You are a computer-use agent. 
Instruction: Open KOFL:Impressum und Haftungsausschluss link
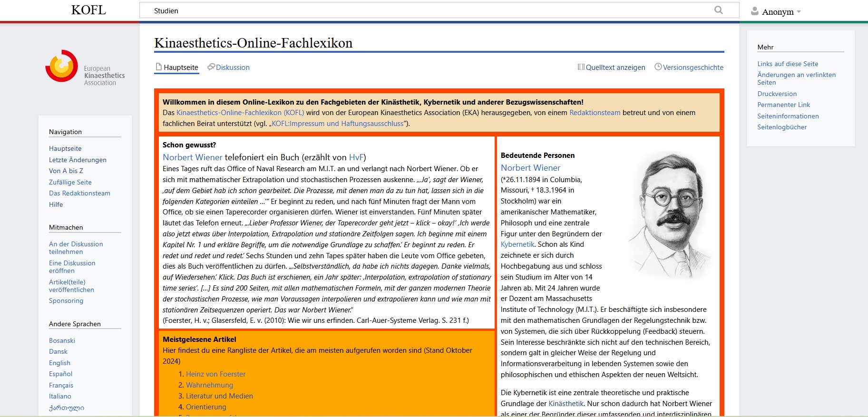point(338,124)
